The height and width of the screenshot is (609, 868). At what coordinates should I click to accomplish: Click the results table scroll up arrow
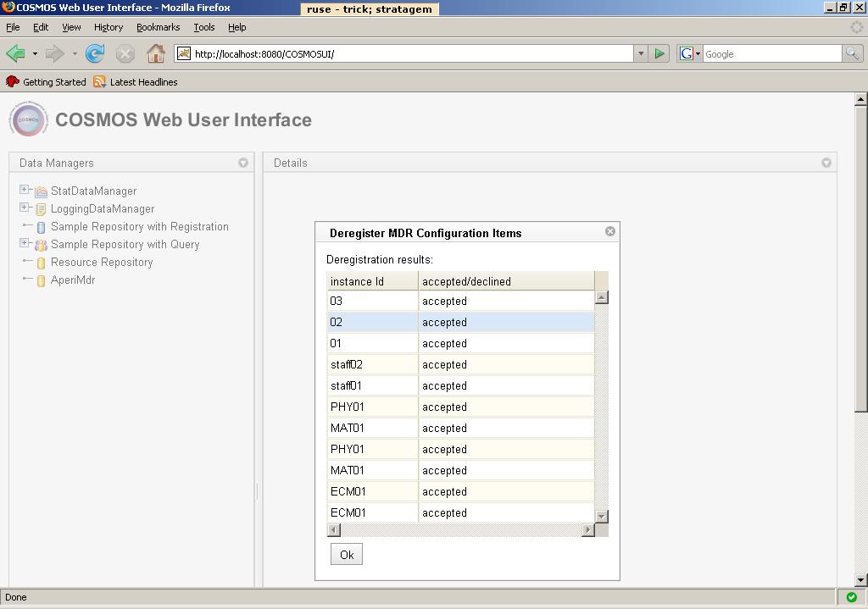click(x=602, y=297)
